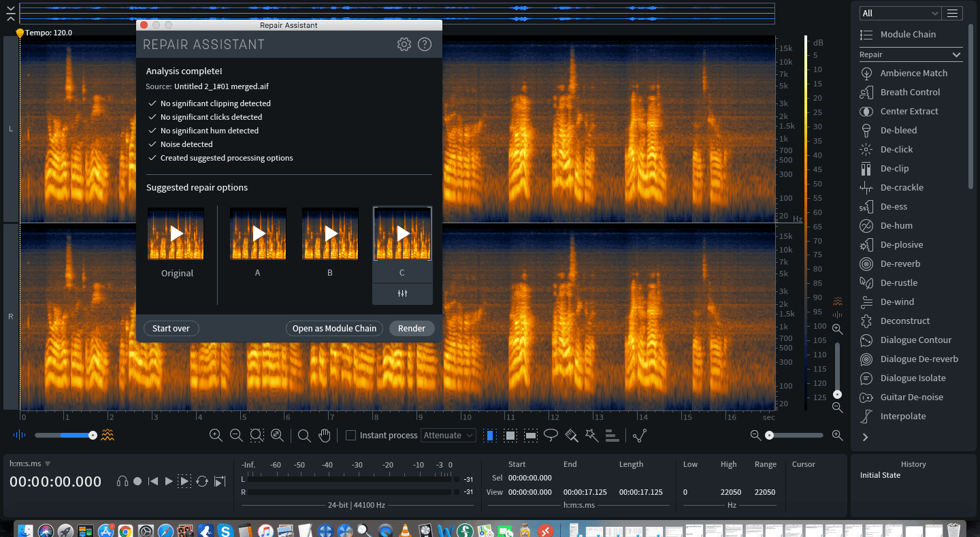This screenshot has height=537, width=980.
Task: Open the h:m:s.ms time format dropdown
Action: pyautogui.click(x=30, y=463)
